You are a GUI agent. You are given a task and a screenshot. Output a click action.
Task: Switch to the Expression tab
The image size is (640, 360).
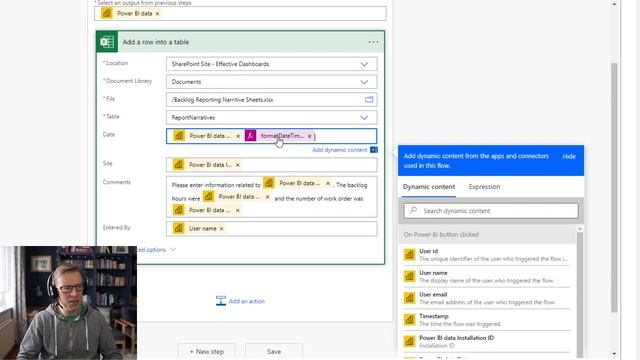[x=484, y=187]
